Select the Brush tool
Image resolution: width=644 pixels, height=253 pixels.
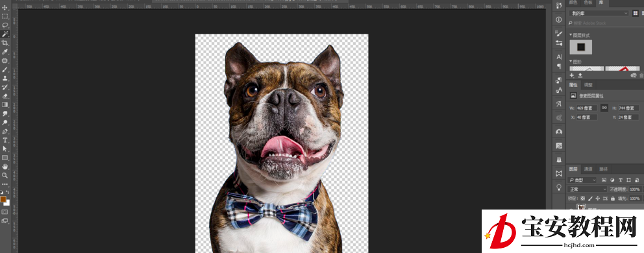(x=5, y=69)
